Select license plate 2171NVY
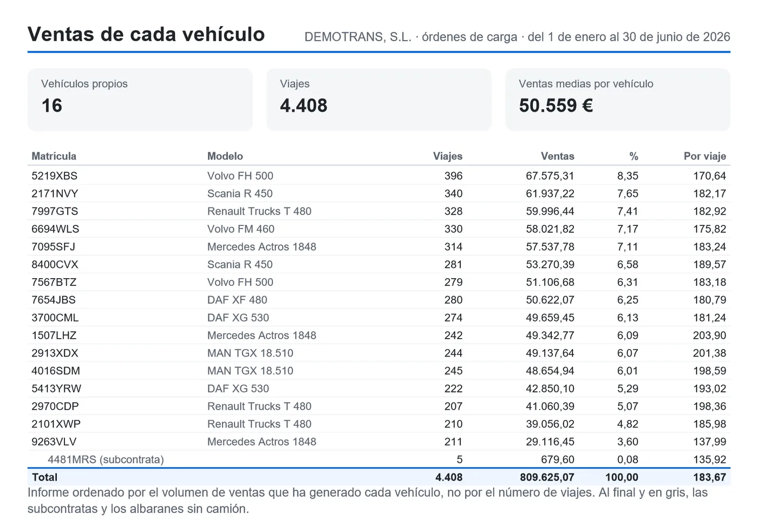The height and width of the screenshot is (532, 758). 55,194
